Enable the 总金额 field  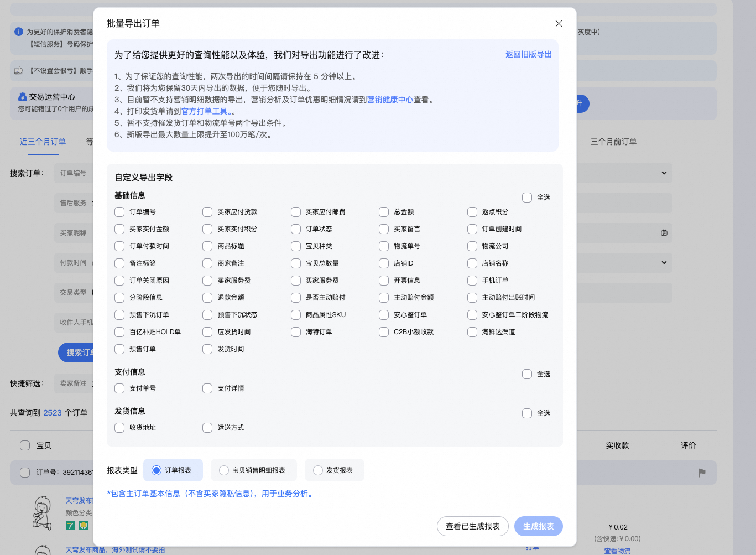point(384,212)
